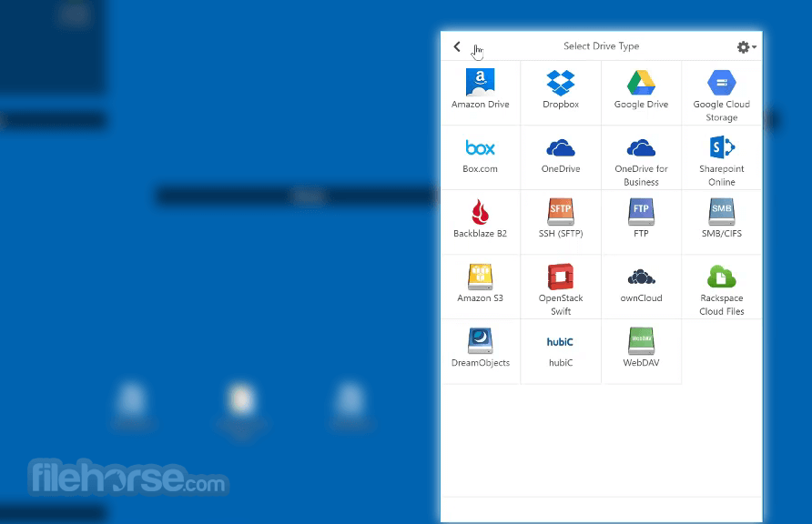The height and width of the screenshot is (524, 812).
Task: Pick the WebDAV drive icon
Action: [641, 341]
